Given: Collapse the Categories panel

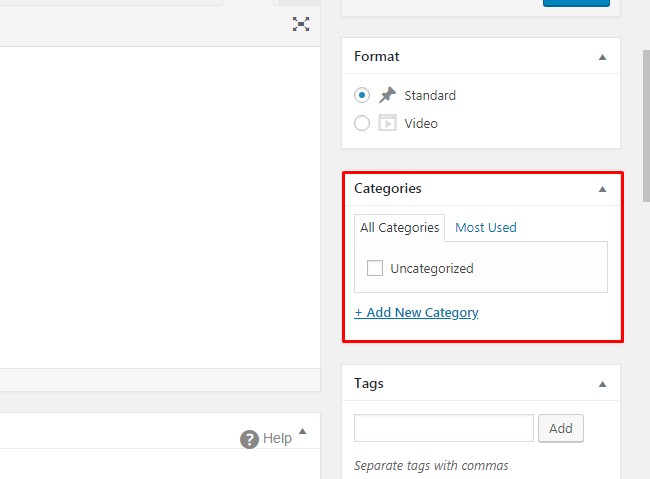Looking at the screenshot, I should [x=602, y=190].
